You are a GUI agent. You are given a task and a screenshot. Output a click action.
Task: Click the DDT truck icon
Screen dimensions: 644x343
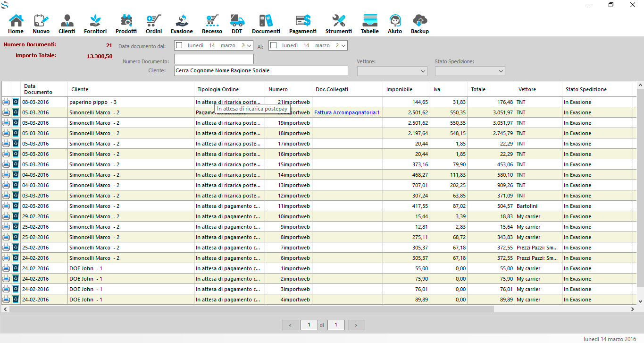(x=237, y=24)
